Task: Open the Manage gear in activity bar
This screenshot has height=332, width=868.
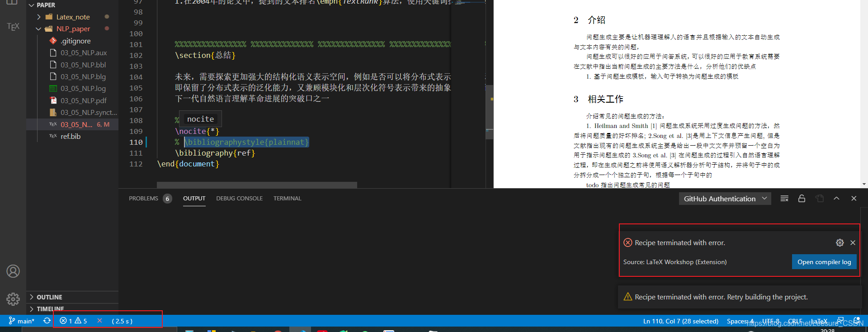Action: point(13,299)
